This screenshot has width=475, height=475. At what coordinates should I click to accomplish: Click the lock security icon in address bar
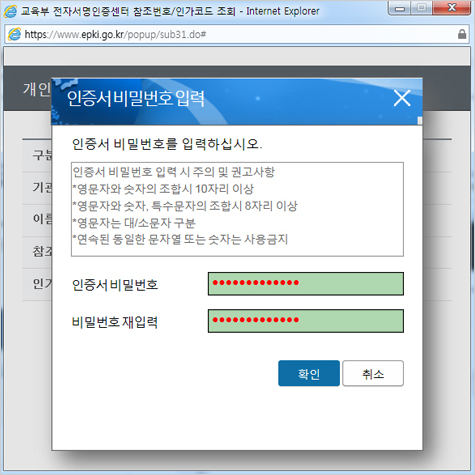click(462, 34)
